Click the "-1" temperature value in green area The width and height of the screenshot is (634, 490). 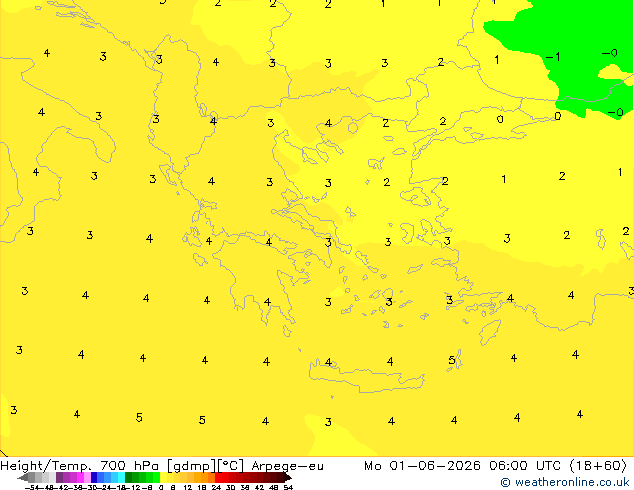(553, 57)
